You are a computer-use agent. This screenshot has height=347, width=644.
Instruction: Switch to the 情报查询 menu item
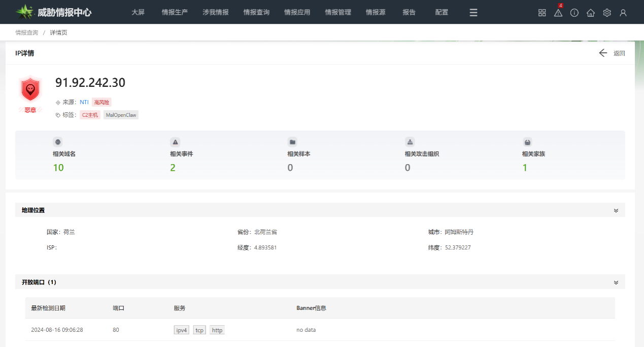pyautogui.click(x=256, y=12)
